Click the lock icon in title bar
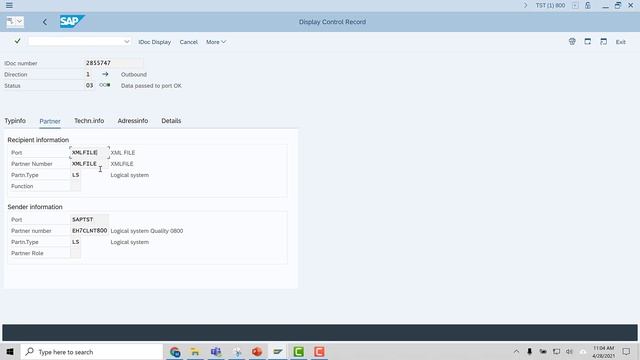The height and width of the screenshot is (360, 640). coord(588,5)
